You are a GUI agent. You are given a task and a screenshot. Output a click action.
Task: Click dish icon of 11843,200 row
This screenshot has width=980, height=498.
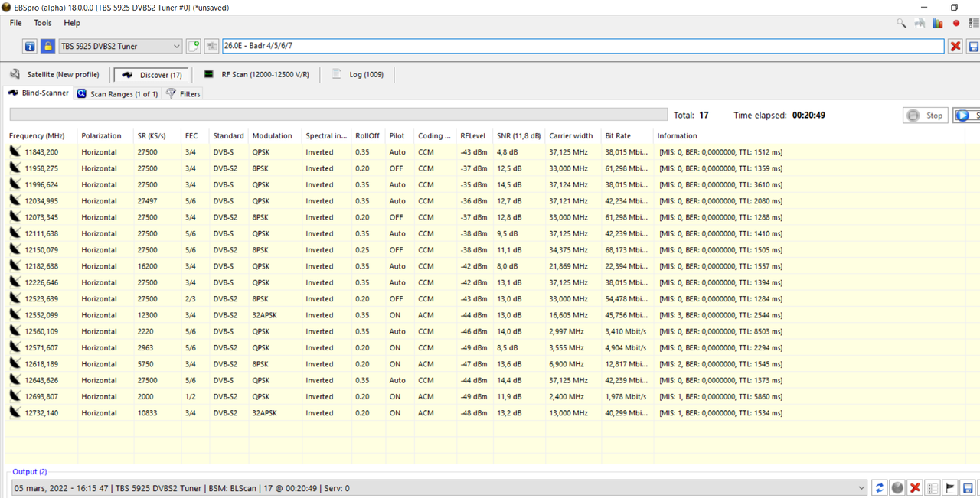[15, 151]
